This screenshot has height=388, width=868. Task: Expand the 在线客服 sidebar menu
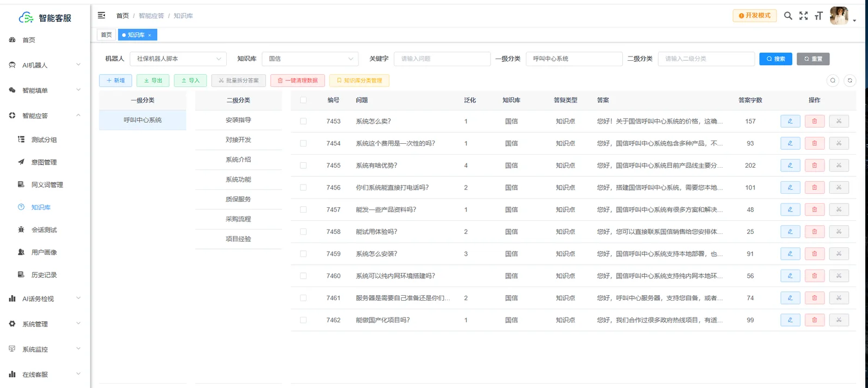tap(45, 374)
